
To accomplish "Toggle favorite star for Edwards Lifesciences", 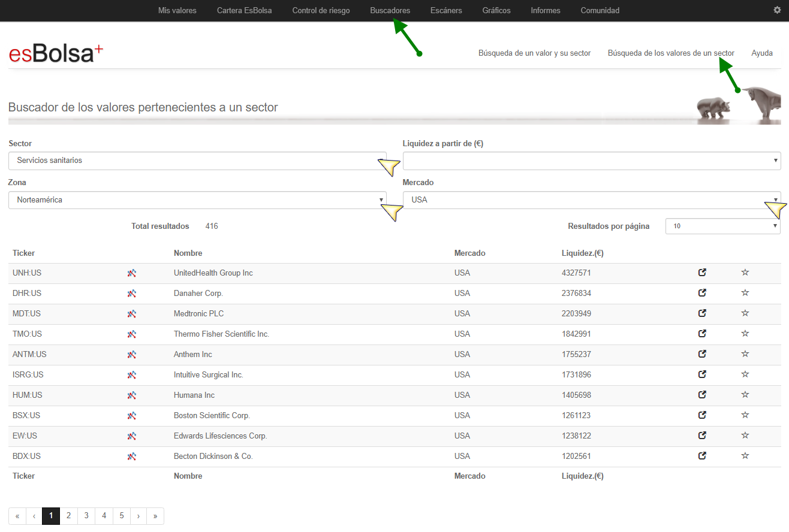I will click(x=745, y=436).
